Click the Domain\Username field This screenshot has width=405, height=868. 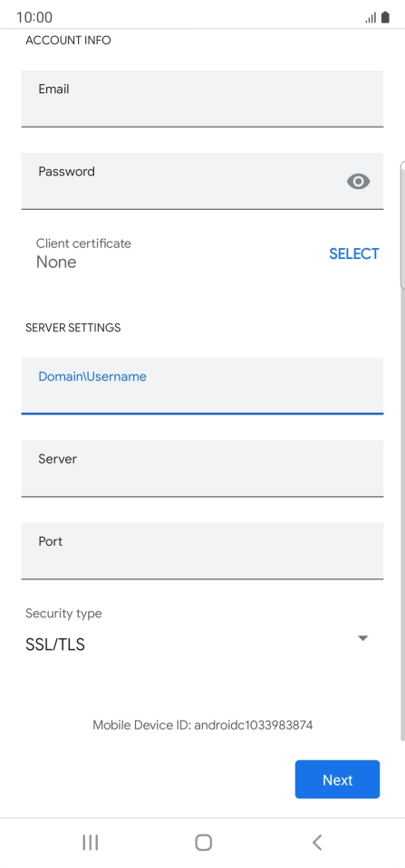[x=202, y=386]
